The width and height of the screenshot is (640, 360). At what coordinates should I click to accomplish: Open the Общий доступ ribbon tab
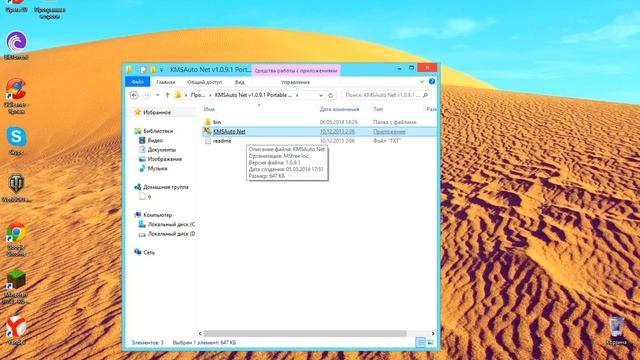204,82
